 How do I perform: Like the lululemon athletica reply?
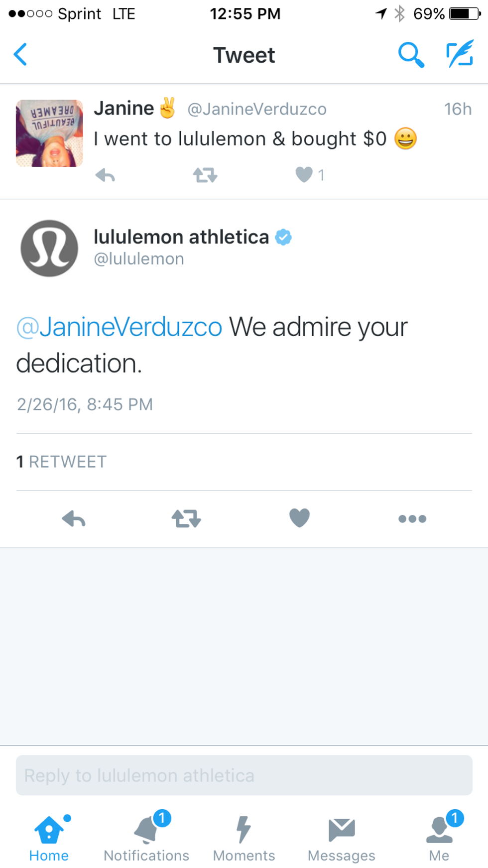click(299, 518)
